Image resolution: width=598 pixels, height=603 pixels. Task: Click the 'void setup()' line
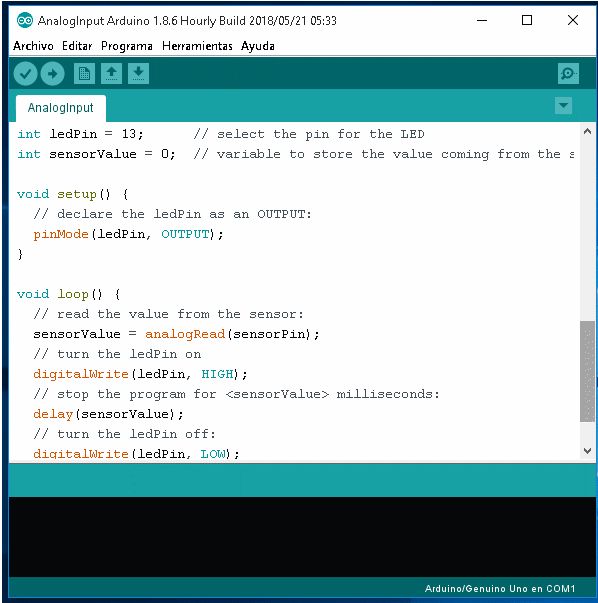click(x=72, y=194)
